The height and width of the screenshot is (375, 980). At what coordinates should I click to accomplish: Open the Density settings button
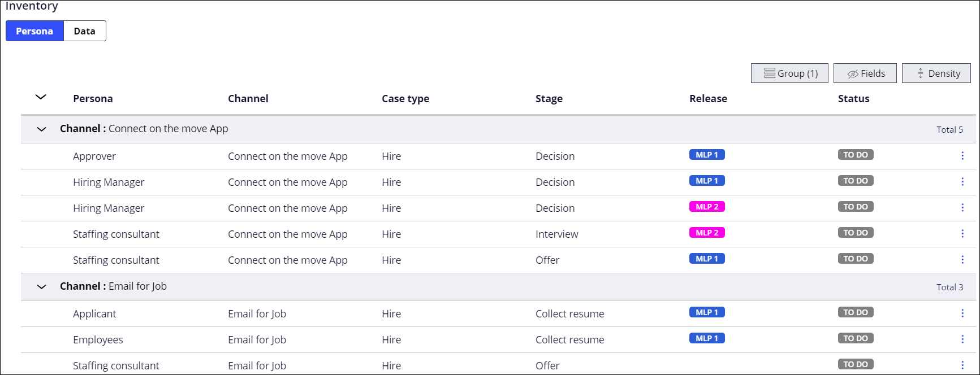coord(936,73)
